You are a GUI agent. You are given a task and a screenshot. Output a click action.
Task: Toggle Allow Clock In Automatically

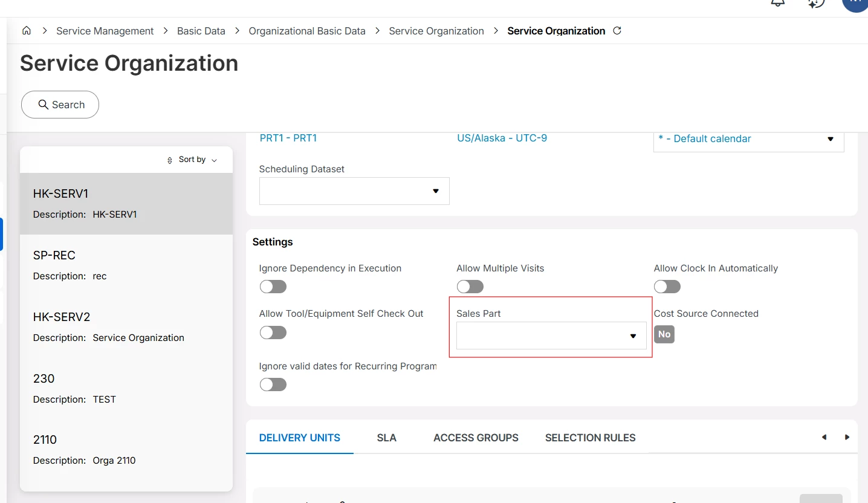click(667, 287)
